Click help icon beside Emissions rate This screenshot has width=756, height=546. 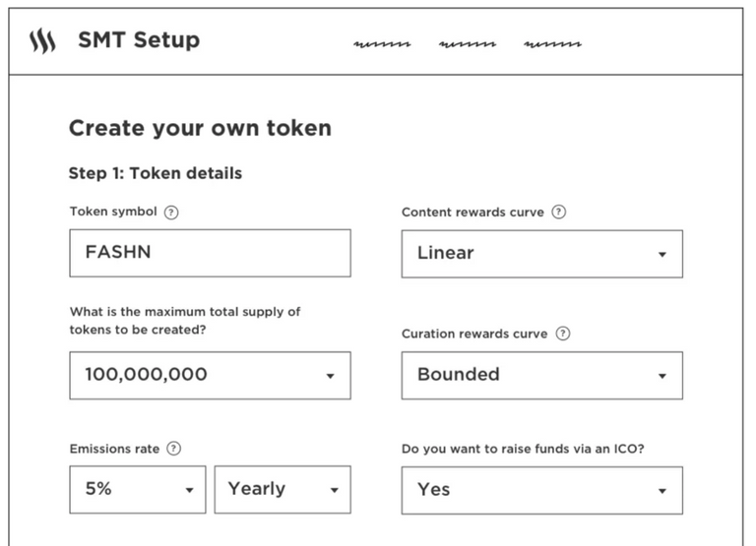click(x=173, y=449)
